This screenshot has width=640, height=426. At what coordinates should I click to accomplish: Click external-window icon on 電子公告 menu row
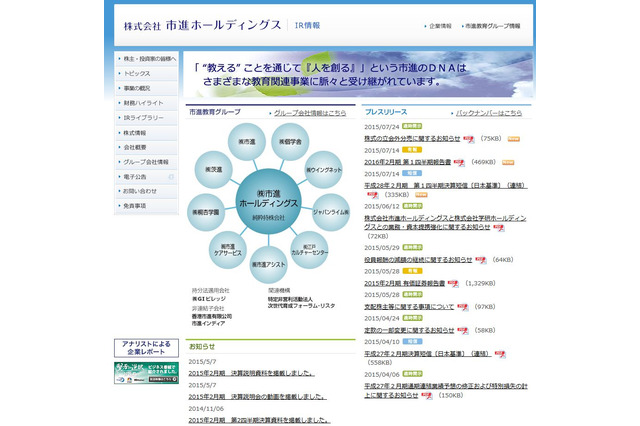(171, 177)
